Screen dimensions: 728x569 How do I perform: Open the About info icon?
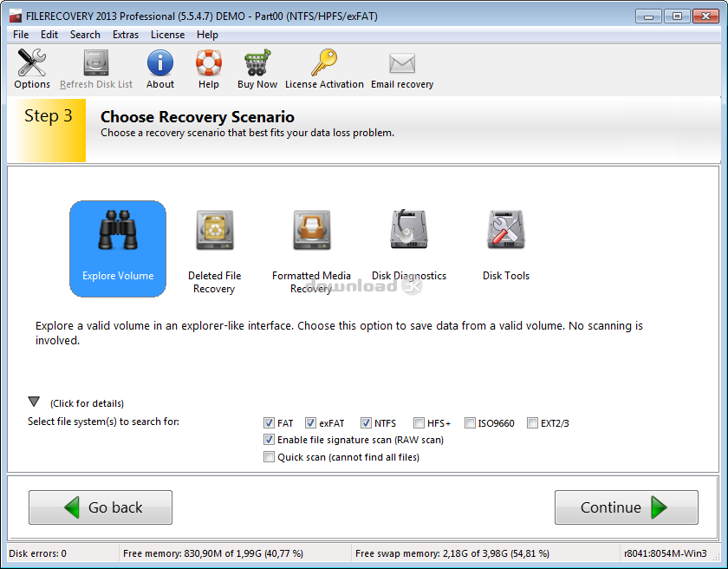pyautogui.click(x=160, y=62)
